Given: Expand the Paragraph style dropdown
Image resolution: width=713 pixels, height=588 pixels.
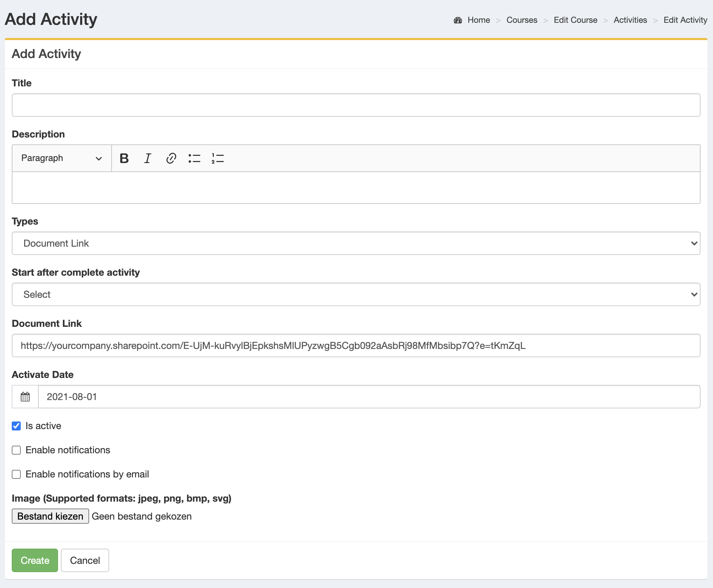Looking at the screenshot, I should (x=61, y=158).
